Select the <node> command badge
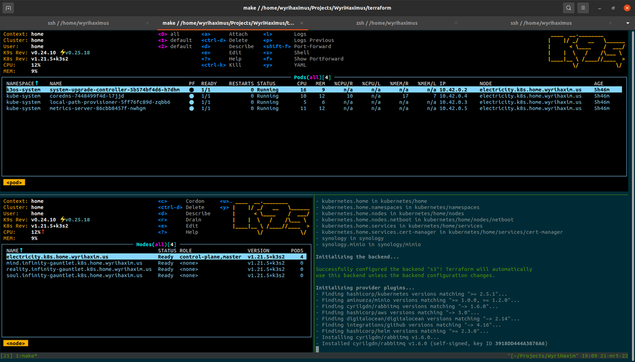This screenshot has width=635, height=362. 16,343
